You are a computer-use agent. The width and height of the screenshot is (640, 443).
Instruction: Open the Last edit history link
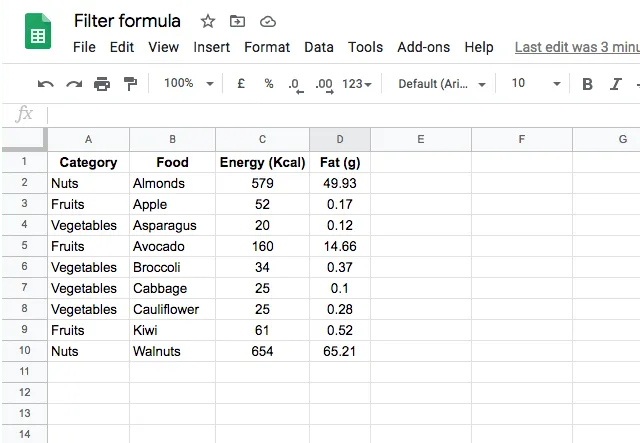tap(577, 47)
